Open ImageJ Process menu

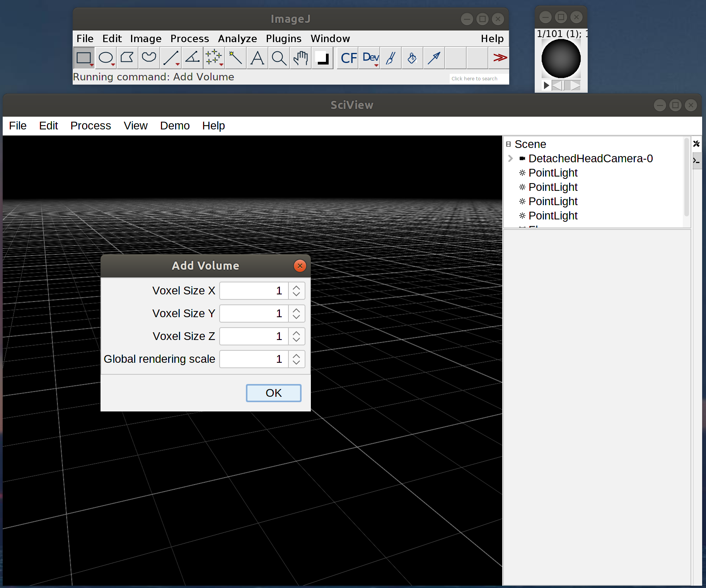click(x=190, y=39)
